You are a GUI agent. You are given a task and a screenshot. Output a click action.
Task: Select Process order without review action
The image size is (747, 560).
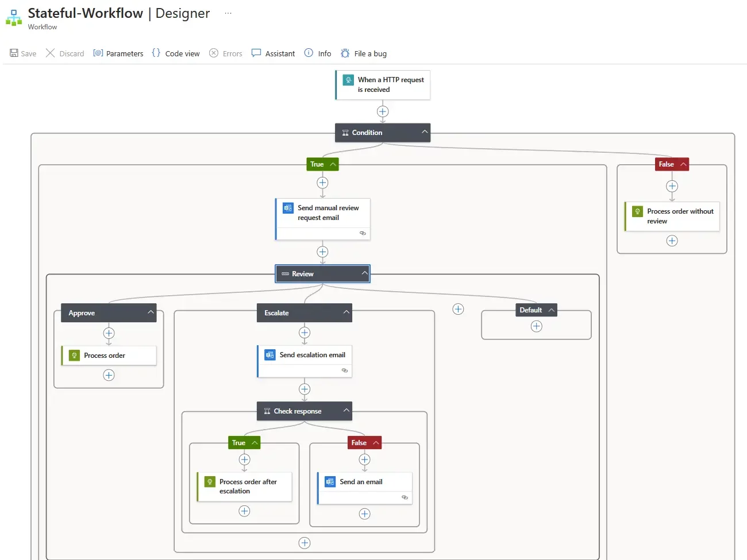coord(672,217)
